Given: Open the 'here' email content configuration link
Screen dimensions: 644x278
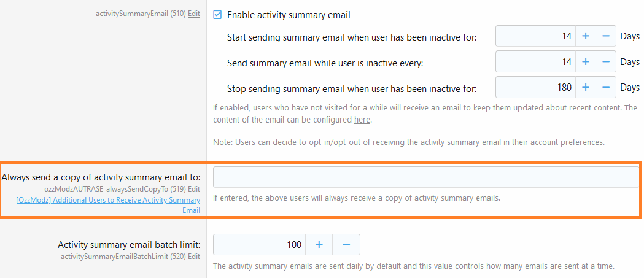Looking at the screenshot, I should [x=362, y=120].
